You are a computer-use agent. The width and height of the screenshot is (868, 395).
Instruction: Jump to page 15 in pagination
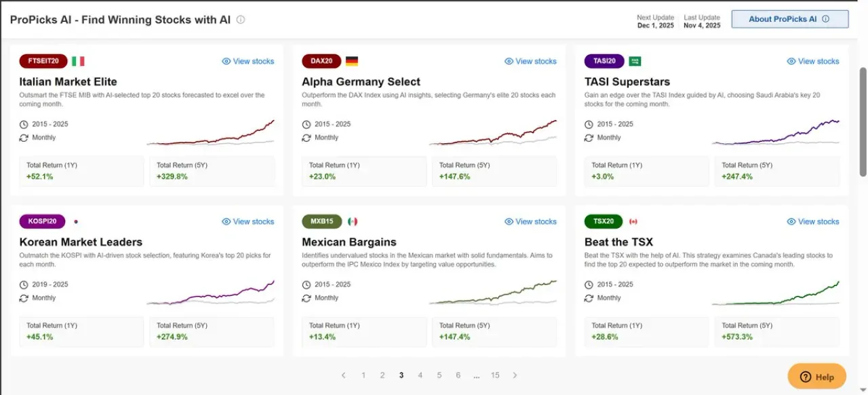click(495, 375)
